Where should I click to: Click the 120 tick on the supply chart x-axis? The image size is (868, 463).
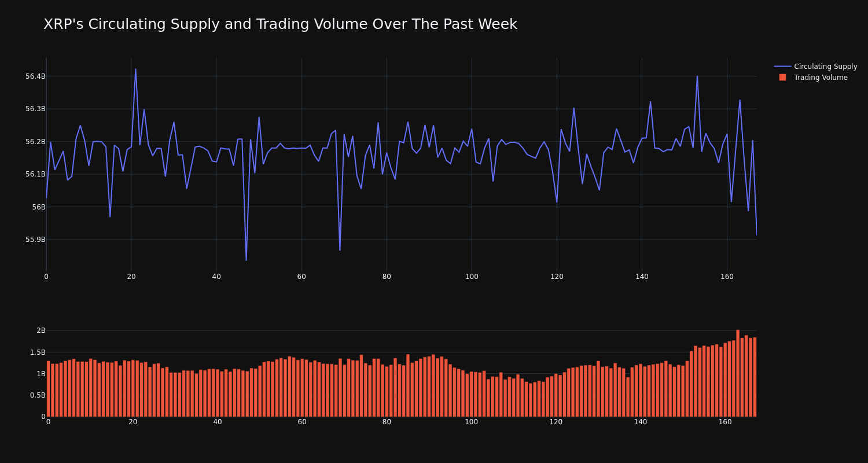[x=557, y=277]
